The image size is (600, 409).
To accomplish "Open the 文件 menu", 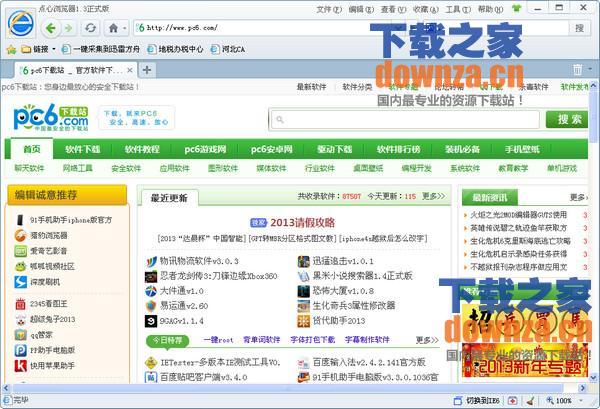I will click(x=329, y=9).
